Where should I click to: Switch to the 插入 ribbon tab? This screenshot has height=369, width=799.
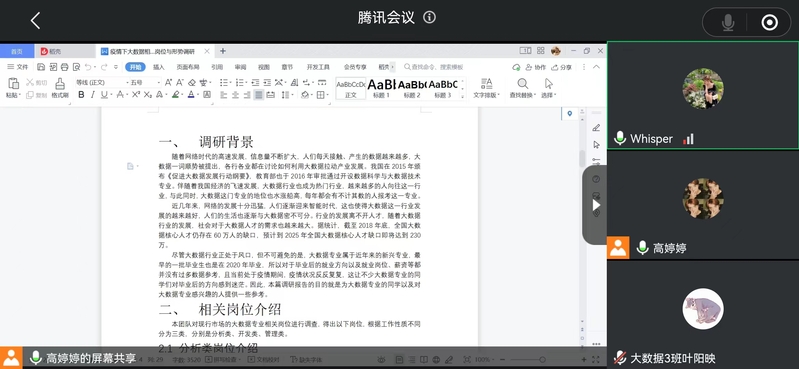tap(159, 67)
